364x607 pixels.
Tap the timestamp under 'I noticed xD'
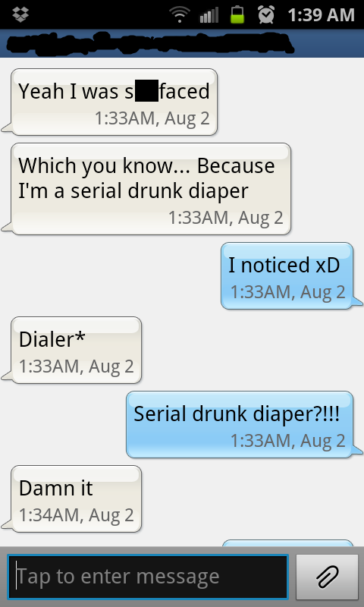point(288,292)
